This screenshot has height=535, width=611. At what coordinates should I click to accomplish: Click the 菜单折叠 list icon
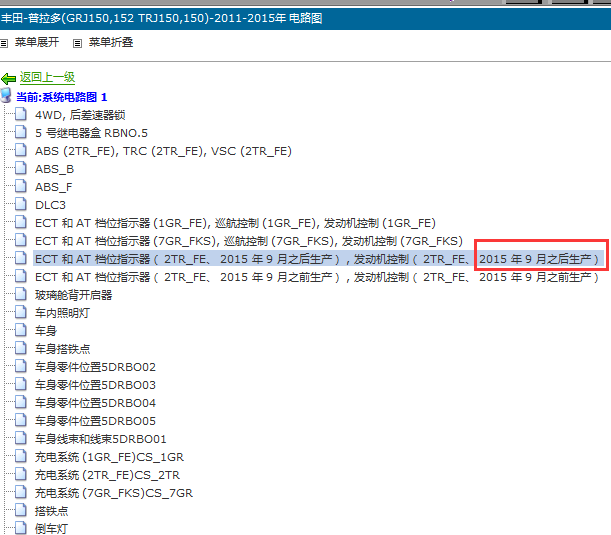point(78,43)
